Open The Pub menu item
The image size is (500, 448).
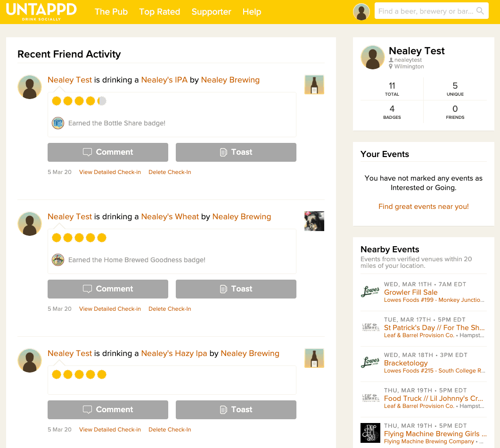click(111, 12)
